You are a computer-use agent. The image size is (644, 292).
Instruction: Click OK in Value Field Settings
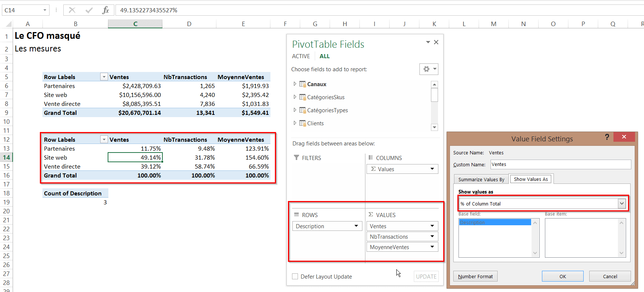pos(562,276)
